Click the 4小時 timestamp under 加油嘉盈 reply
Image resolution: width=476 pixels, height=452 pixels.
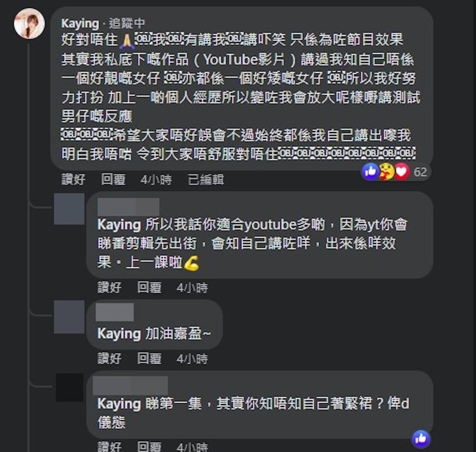click(192, 359)
